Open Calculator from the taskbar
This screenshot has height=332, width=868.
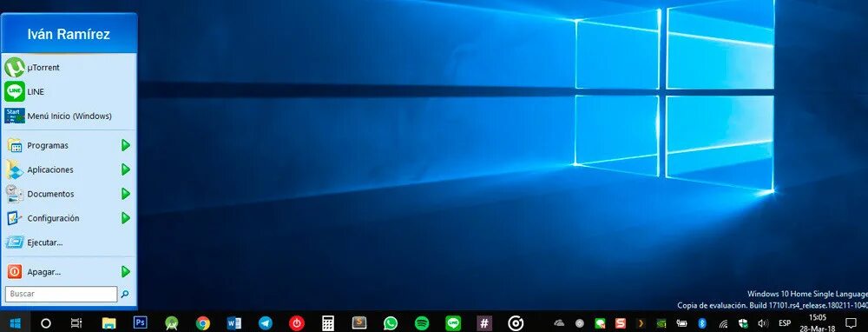click(328, 323)
